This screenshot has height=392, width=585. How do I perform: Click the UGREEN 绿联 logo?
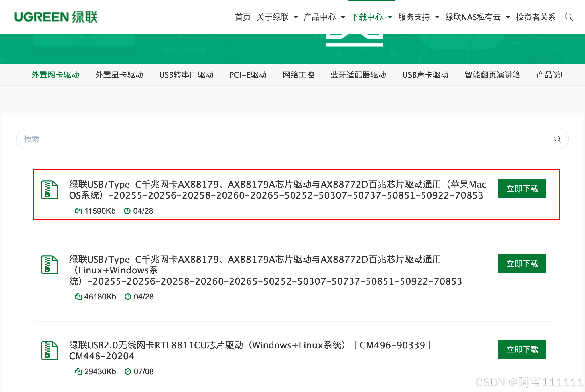(x=56, y=17)
